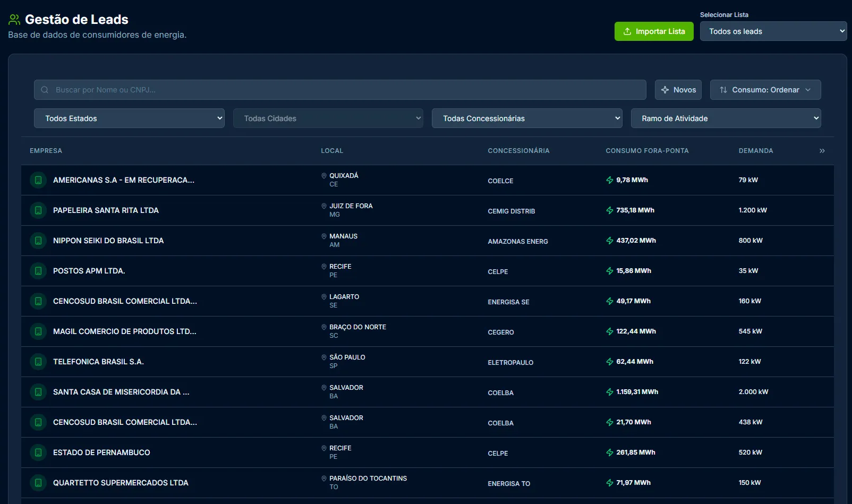Click the location pin icon for MANAUS
Viewport: 852px width, 504px height.
(x=323, y=236)
